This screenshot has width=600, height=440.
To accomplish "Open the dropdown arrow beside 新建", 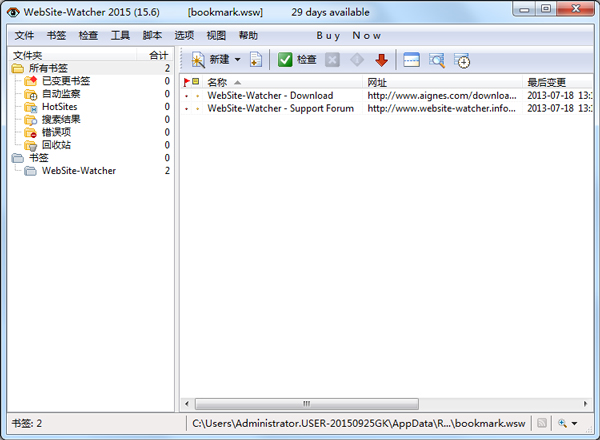I will (237, 60).
